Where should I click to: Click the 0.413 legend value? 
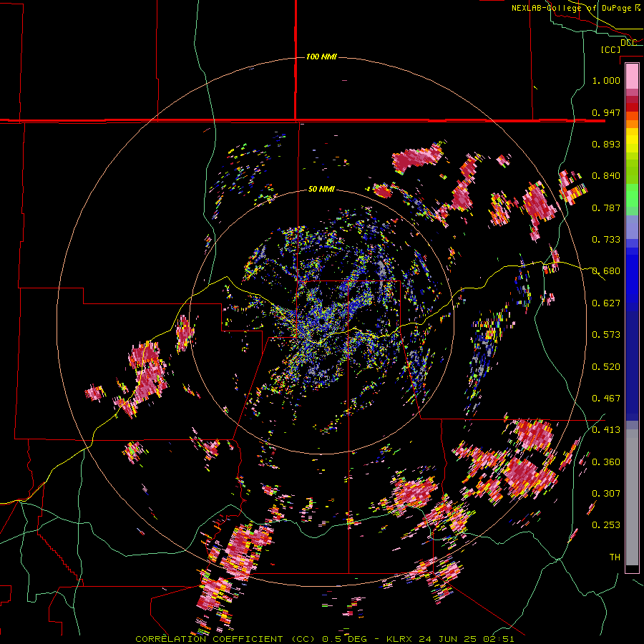(606, 430)
